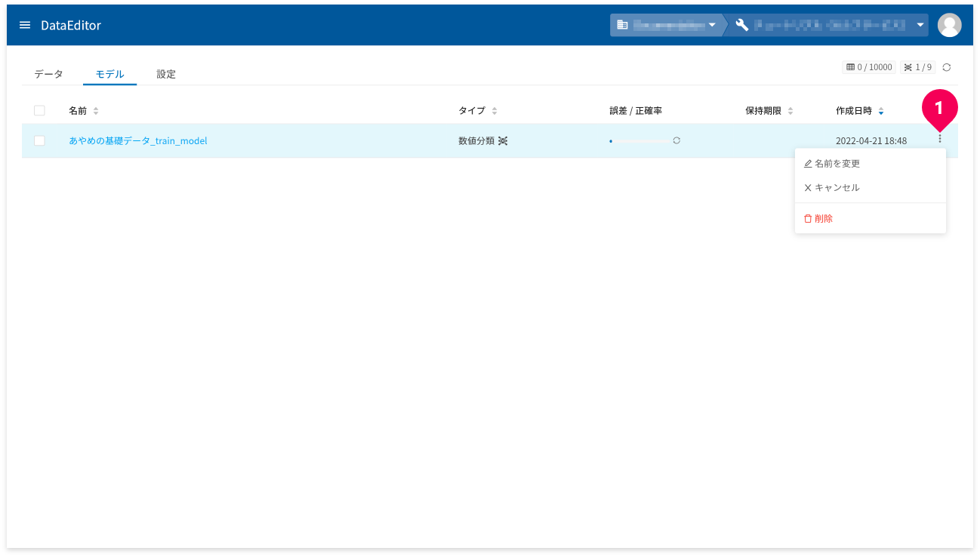Viewport: 980px width, 557px height.
Task: Click the data count 0 / 10000 badge
Action: (x=869, y=67)
